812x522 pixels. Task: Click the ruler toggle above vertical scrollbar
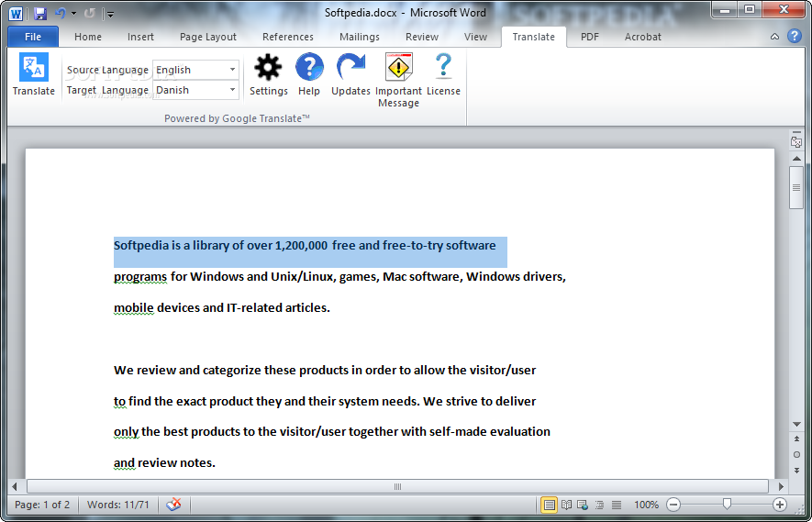pyautogui.click(x=796, y=141)
